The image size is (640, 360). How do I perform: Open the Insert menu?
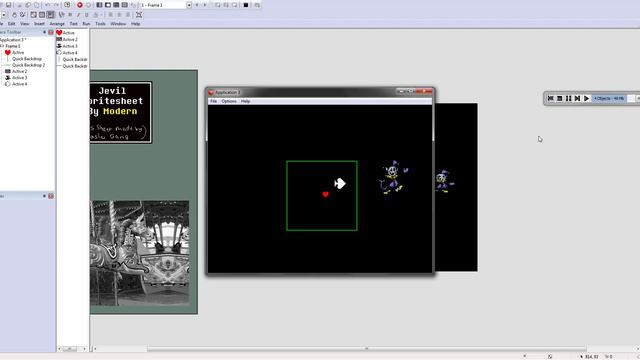tap(39, 24)
